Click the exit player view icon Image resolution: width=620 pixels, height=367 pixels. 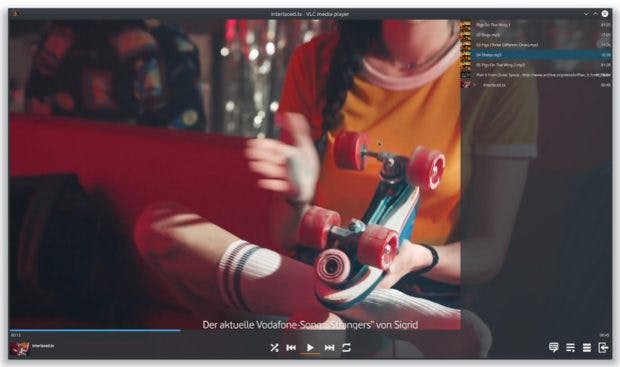coord(603,348)
